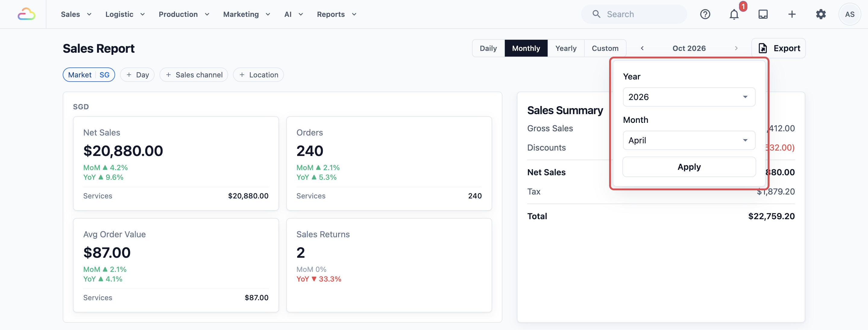Click Net Sales MoM 4.2% text
868x330 pixels.
click(105, 167)
